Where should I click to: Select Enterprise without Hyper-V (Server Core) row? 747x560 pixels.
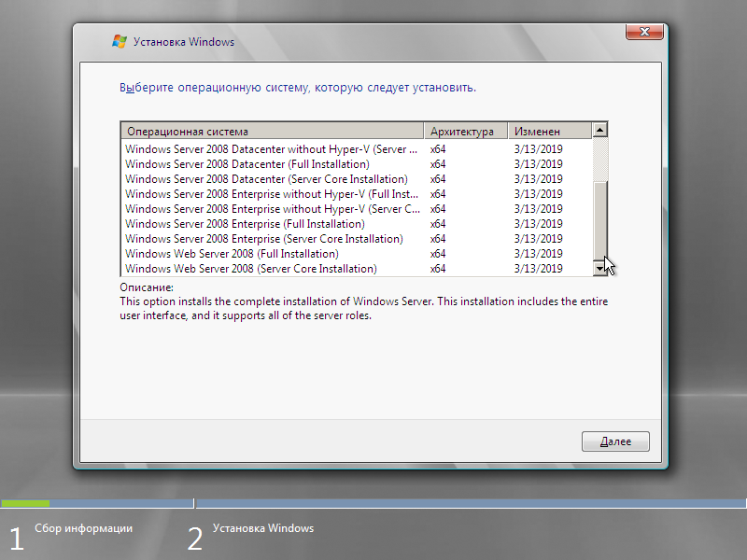pyautogui.click(x=357, y=209)
